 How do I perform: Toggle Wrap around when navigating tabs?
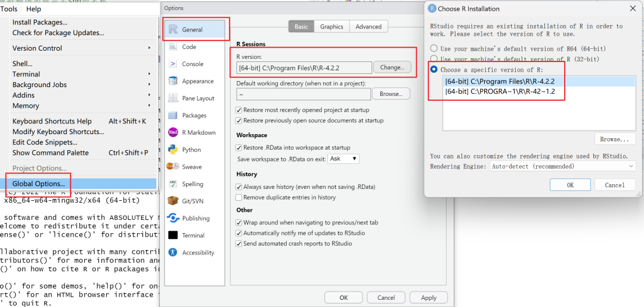point(239,222)
